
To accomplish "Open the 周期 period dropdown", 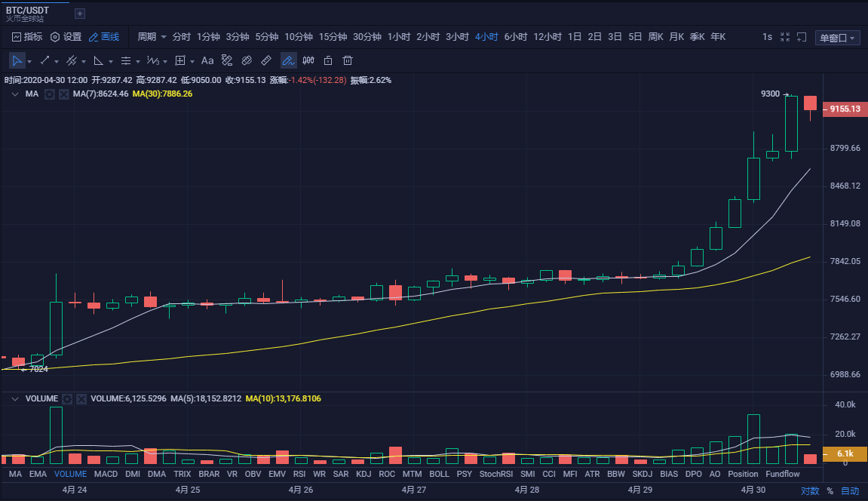I will 152,36.
